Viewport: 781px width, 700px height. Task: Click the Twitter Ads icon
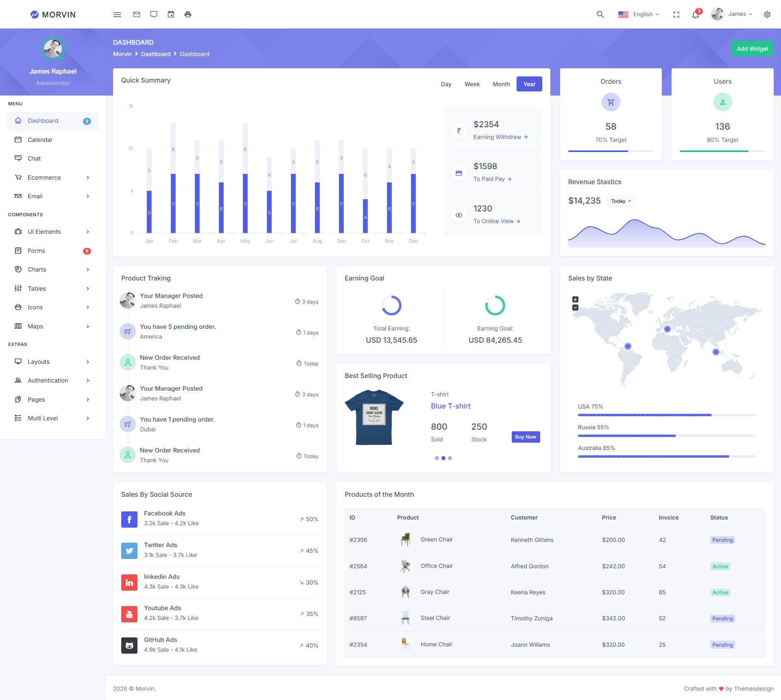tap(129, 551)
